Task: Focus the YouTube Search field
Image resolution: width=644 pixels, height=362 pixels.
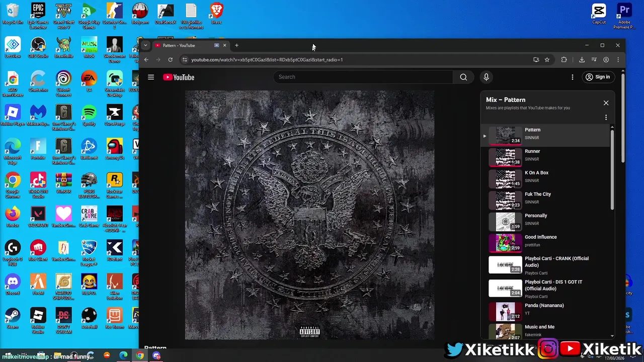Action: 363,77
